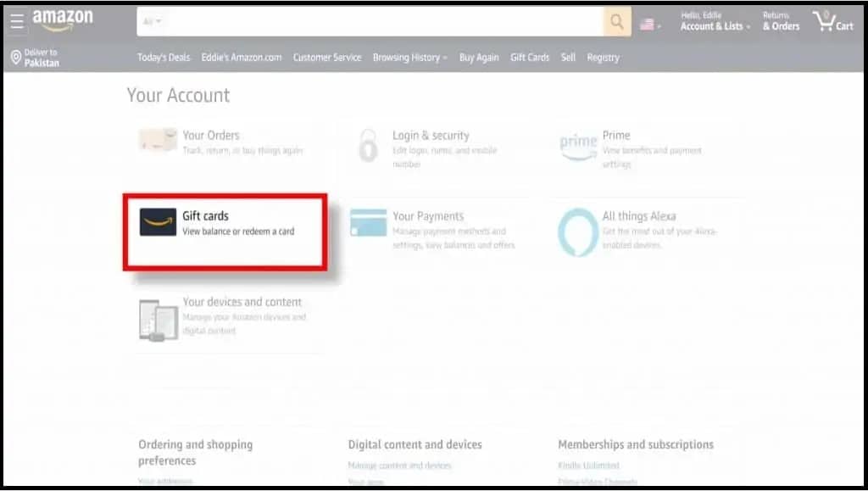Open Today's Deals
The image size is (868, 491).
click(x=164, y=58)
